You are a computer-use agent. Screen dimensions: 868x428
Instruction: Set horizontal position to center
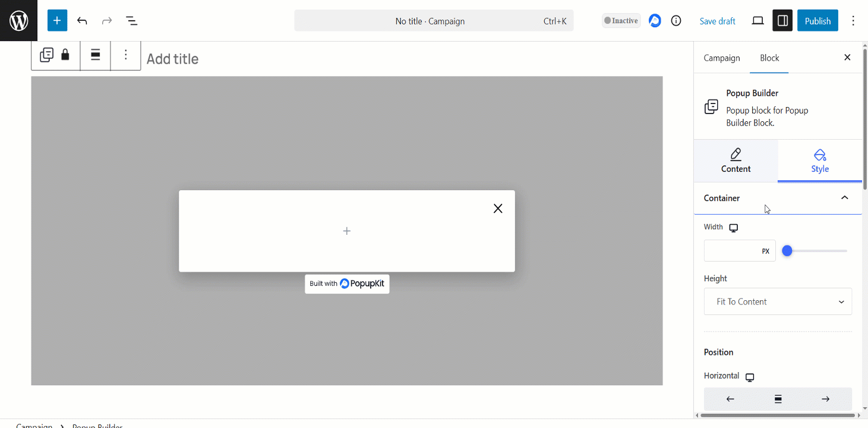coord(778,399)
